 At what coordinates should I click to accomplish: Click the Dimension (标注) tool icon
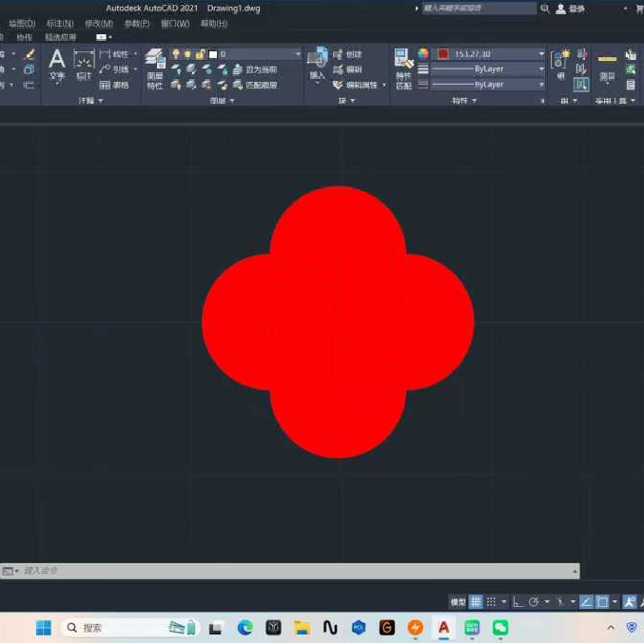point(84,64)
